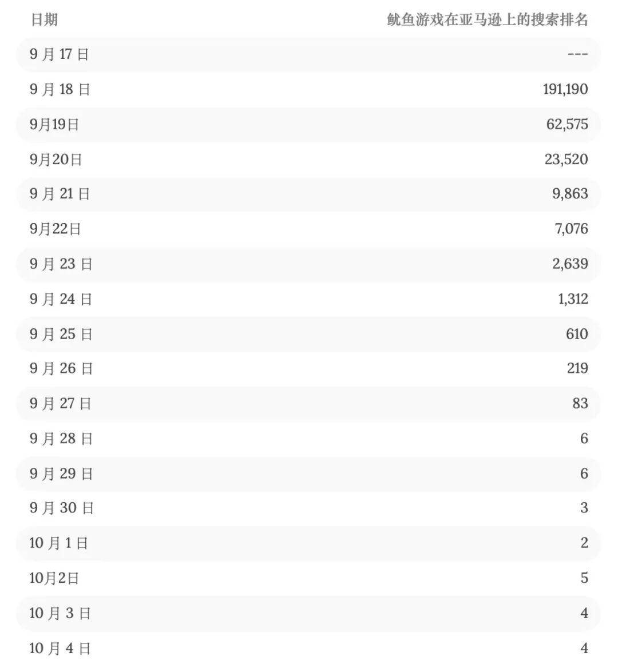Select the 9月21日 date cell

tap(60, 194)
